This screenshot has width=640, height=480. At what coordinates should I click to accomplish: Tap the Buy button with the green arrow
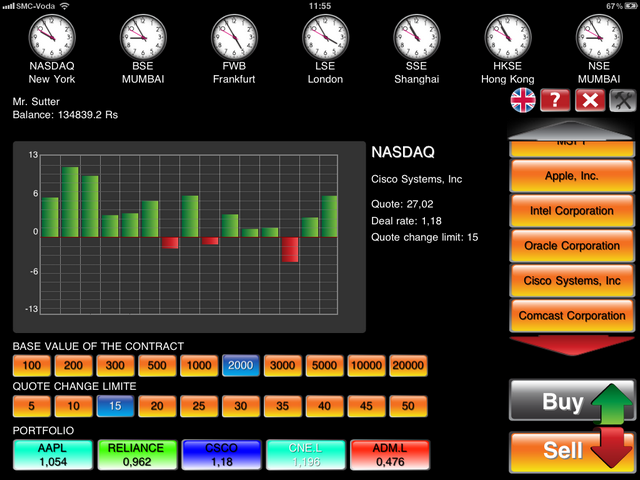(572, 401)
